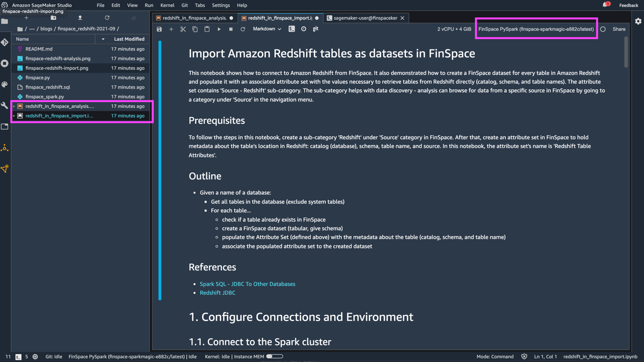
Task: Click the kernel status circle indicator
Action: [603, 29]
